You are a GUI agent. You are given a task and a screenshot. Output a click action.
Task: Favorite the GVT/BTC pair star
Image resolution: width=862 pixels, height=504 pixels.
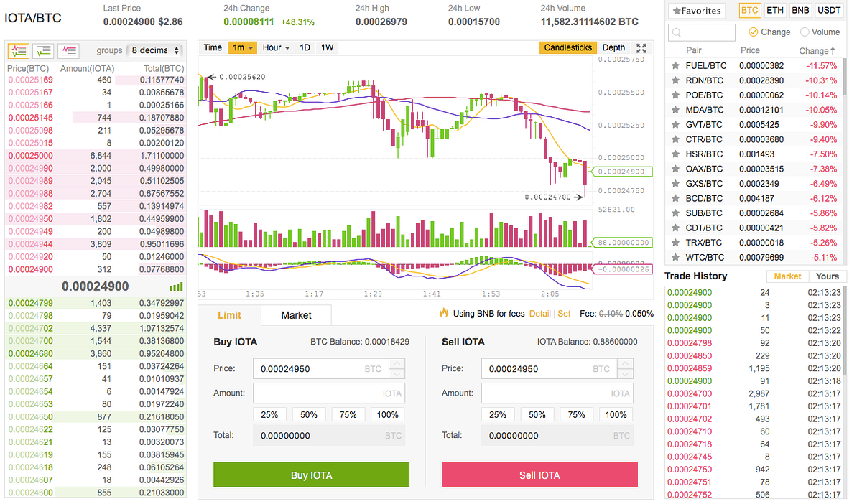[x=675, y=124]
